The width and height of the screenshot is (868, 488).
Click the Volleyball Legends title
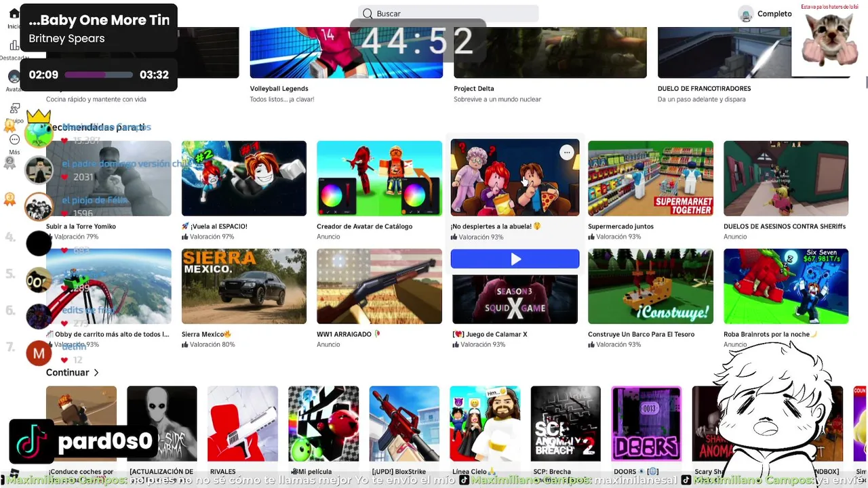click(279, 89)
